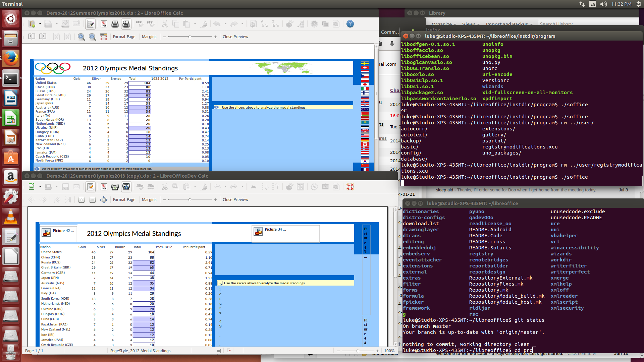Open LibreOffice Help with blue question mark icon
The height and width of the screenshot is (362, 644).
coord(350,24)
